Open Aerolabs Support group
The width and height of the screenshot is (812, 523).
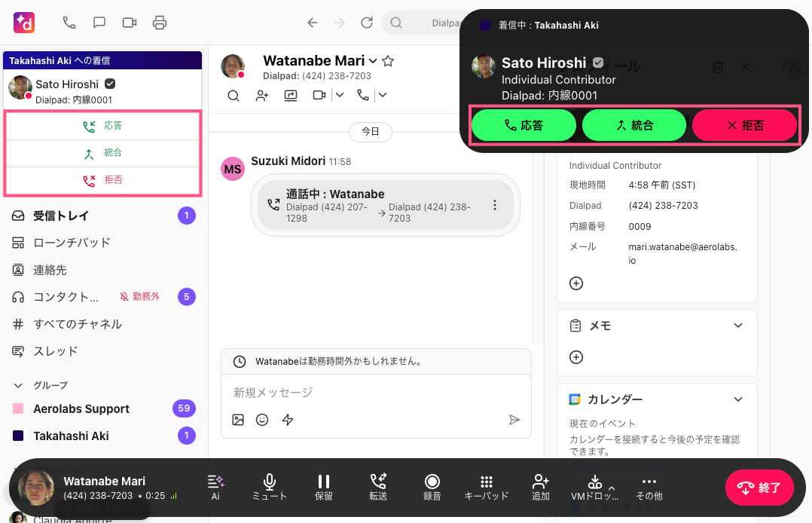(102, 408)
